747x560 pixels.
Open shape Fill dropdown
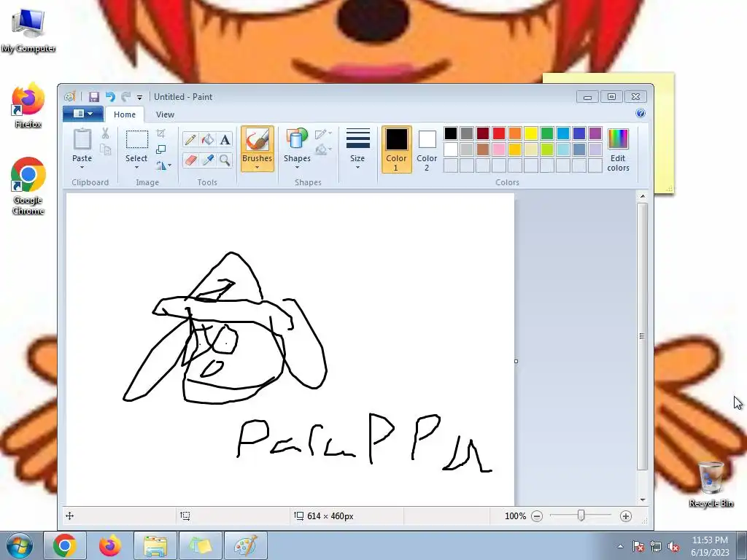tap(323, 149)
